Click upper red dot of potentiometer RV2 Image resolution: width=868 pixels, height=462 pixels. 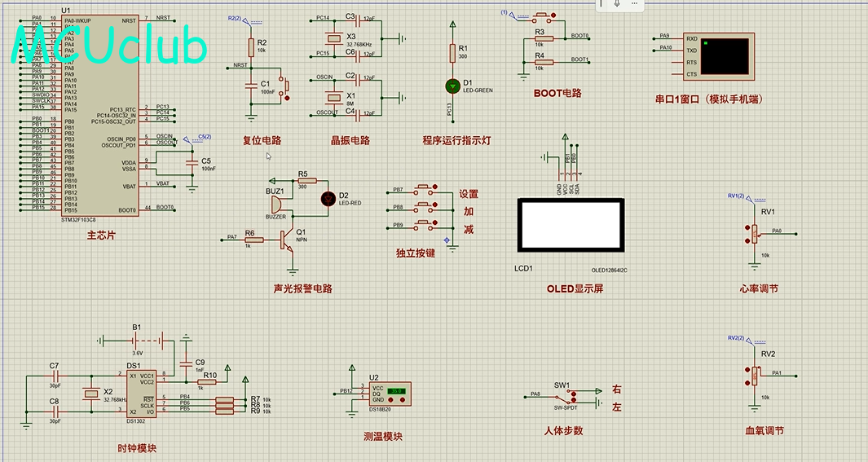(x=747, y=370)
